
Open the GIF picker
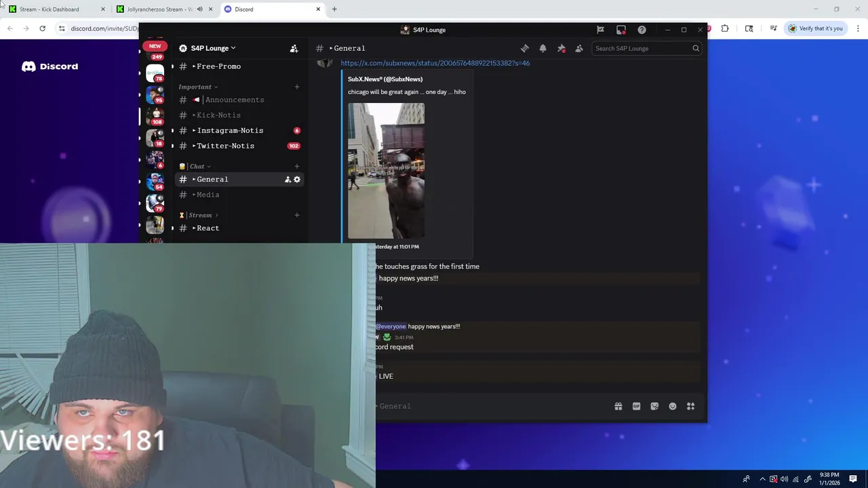(x=636, y=406)
